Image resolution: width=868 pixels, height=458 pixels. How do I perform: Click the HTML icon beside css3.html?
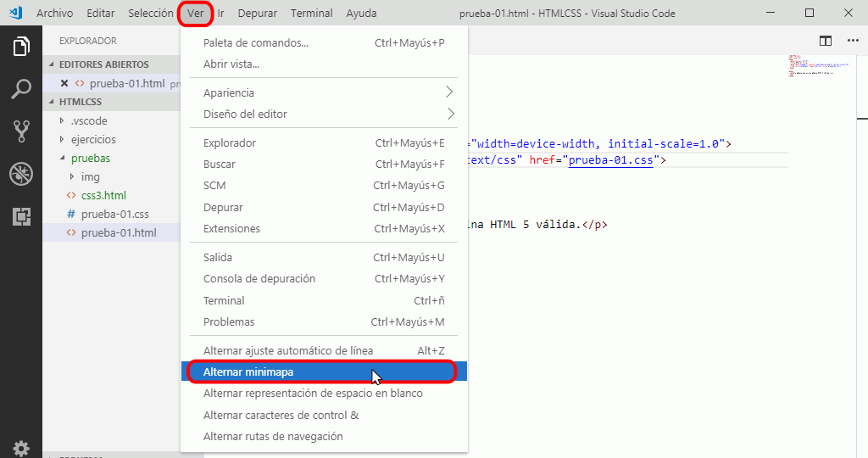[x=71, y=195]
